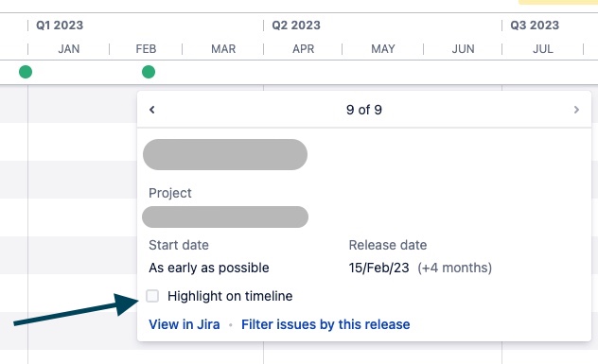Click the MAY month label

point(383,49)
